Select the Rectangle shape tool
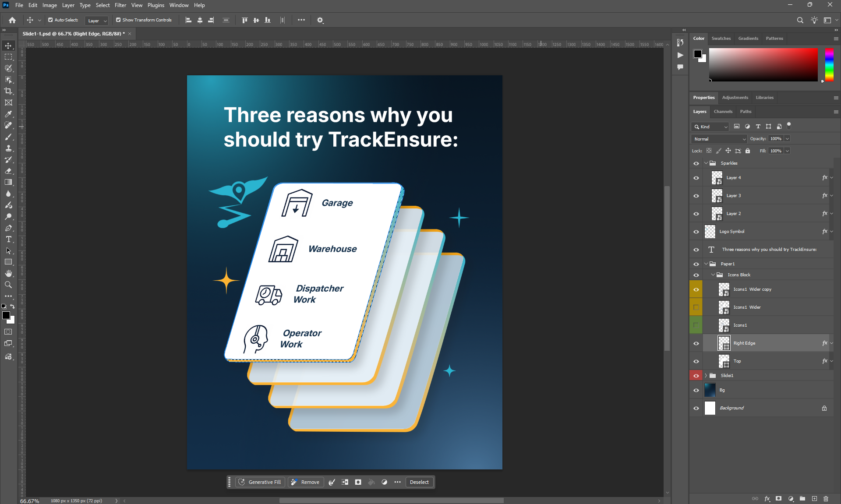 tap(8, 262)
